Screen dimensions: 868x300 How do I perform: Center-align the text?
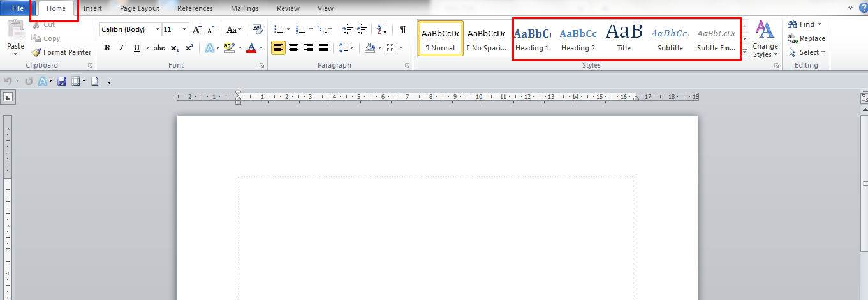[x=293, y=48]
